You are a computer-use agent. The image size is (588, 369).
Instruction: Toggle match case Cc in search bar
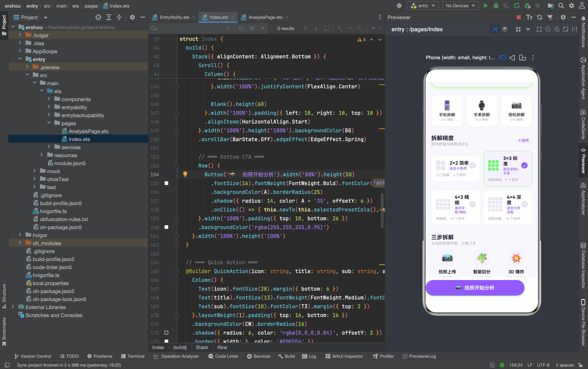click(242, 29)
